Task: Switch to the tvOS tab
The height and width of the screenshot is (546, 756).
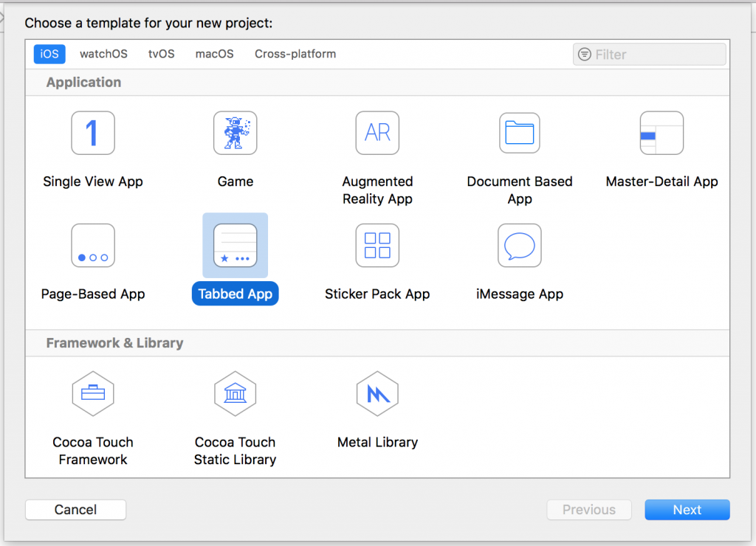Action: (162, 54)
